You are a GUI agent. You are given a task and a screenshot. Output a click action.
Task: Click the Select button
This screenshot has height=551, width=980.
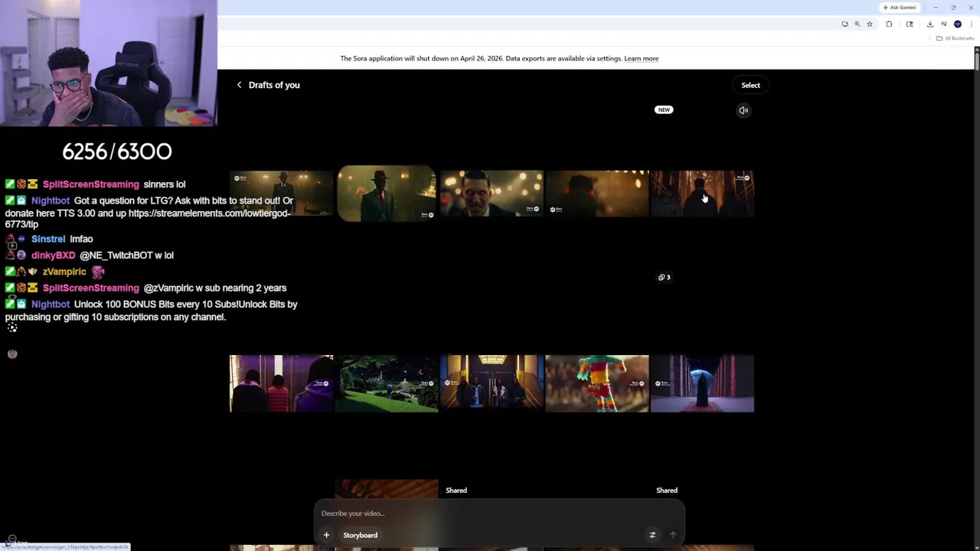coord(750,85)
